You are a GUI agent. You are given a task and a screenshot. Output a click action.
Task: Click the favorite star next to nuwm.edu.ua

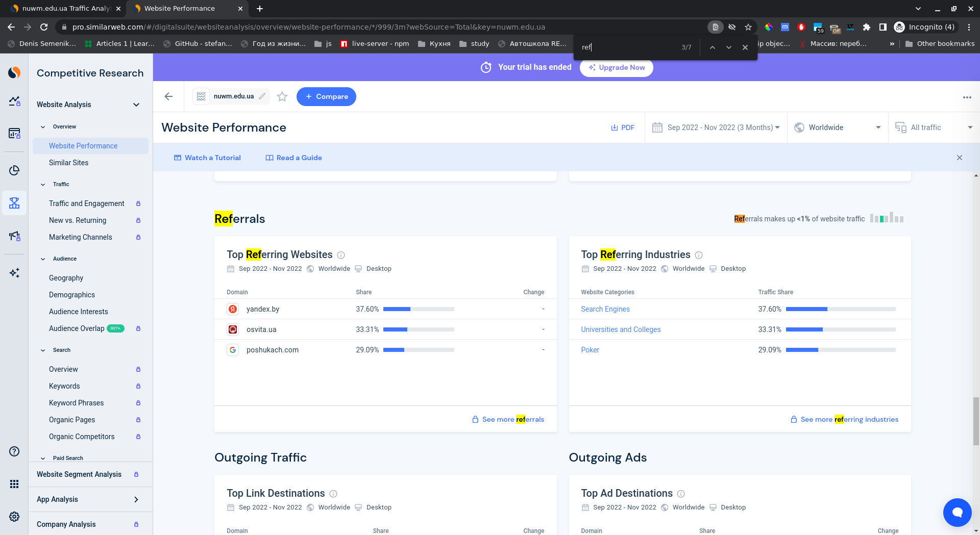(x=282, y=96)
